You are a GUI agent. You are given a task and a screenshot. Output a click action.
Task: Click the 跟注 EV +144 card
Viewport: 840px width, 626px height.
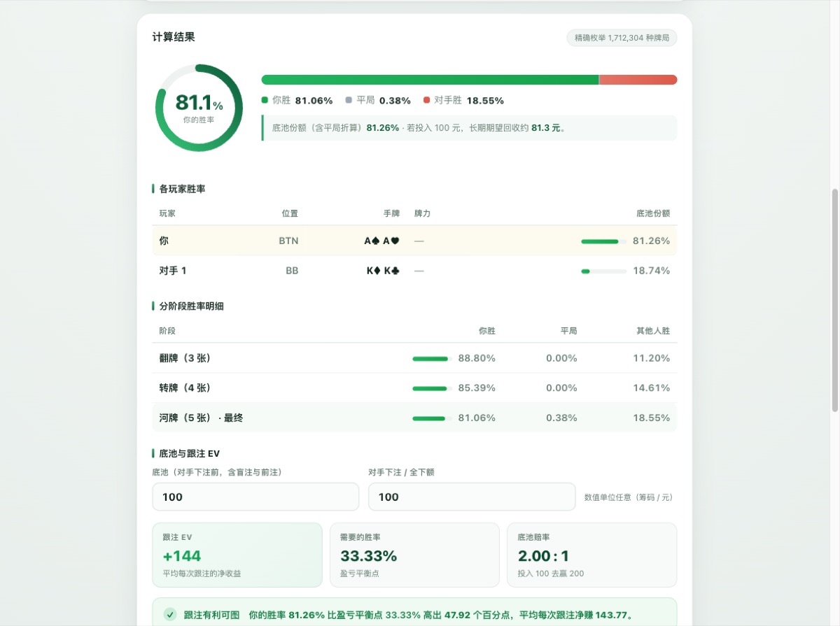pos(237,555)
